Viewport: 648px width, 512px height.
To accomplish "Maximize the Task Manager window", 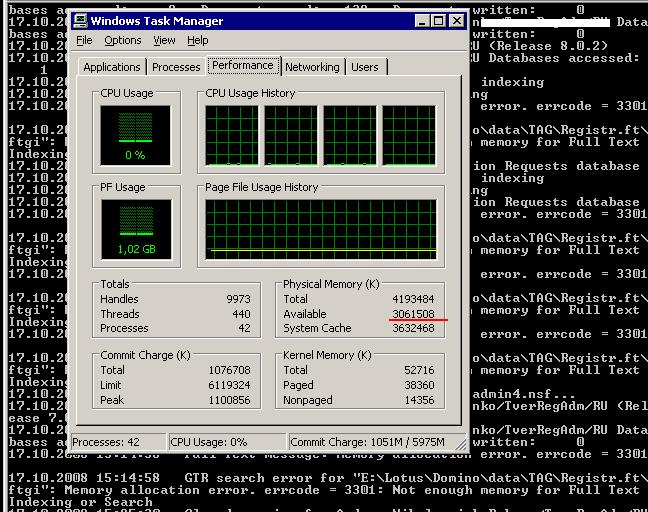I will 438,21.
